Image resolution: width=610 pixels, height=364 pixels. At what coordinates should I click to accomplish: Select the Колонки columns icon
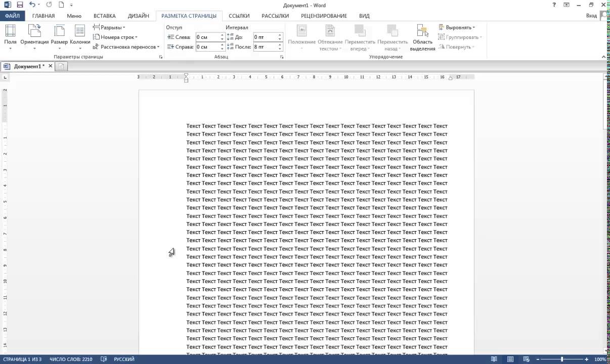80,36
